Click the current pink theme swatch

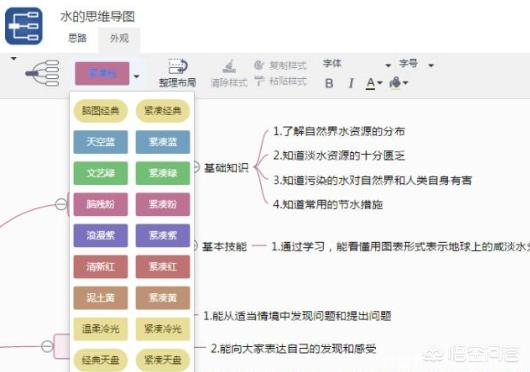102,73
